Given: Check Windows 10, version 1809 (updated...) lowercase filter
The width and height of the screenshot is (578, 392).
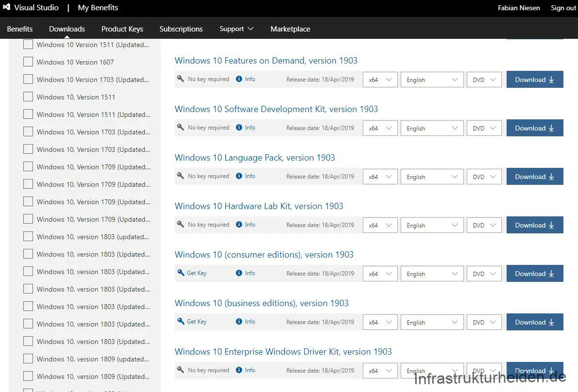Looking at the screenshot, I should tap(28, 359).
